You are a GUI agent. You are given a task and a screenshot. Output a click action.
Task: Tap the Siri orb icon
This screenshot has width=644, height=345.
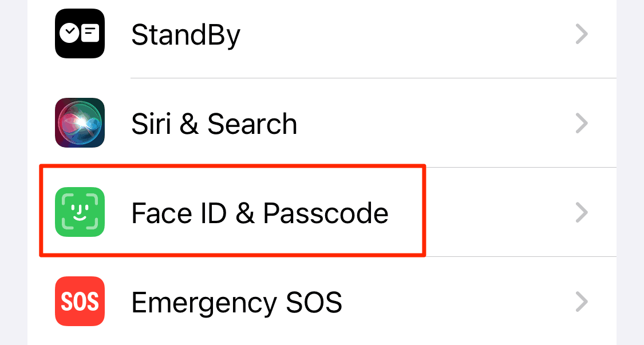(x=80, y=123)
